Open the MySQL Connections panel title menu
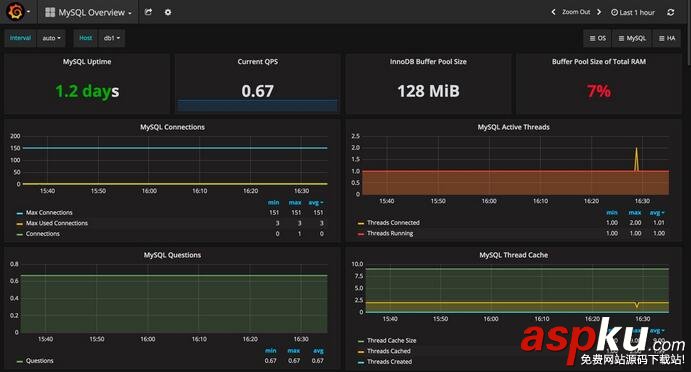The image size is (691, 372). 172,127
